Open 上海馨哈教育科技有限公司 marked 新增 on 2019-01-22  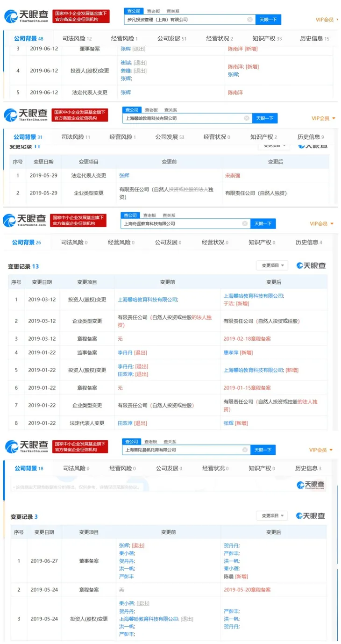click(253, 370)
